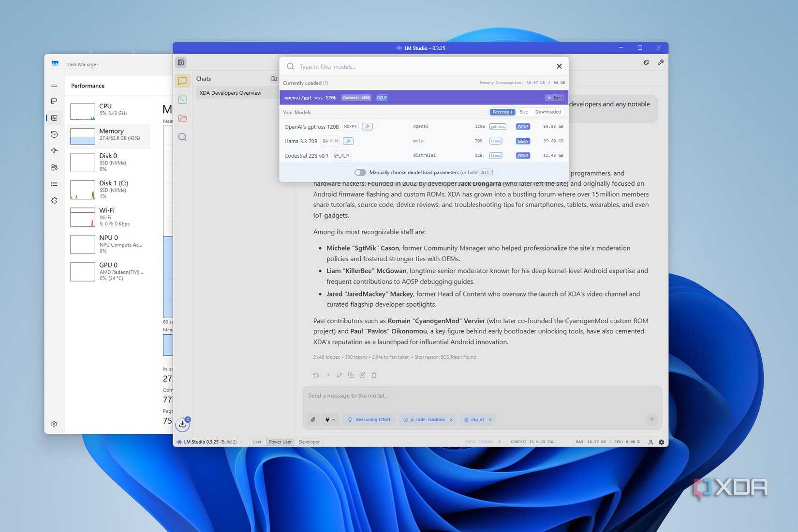Load the Codestral 22B v0.1 model

(424, 156)
